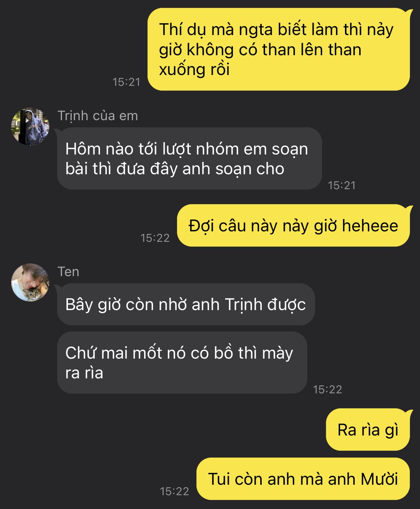
Task: Tap the 15:22 timestamp beside Đợi câu này
Action: [155, 238]
